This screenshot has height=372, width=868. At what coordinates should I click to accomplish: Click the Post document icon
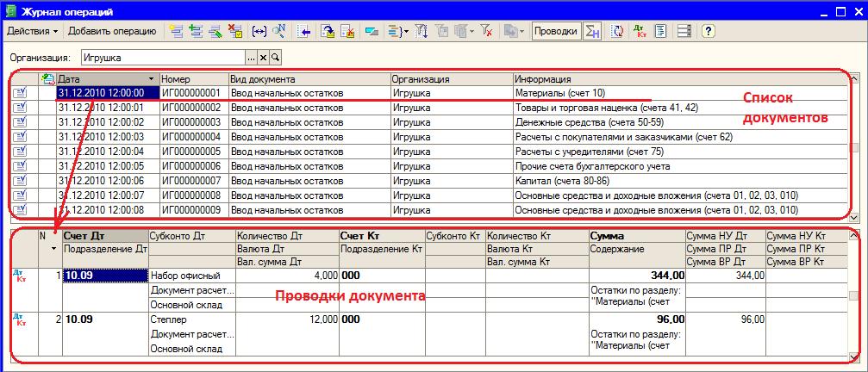[x=328, y=32]
